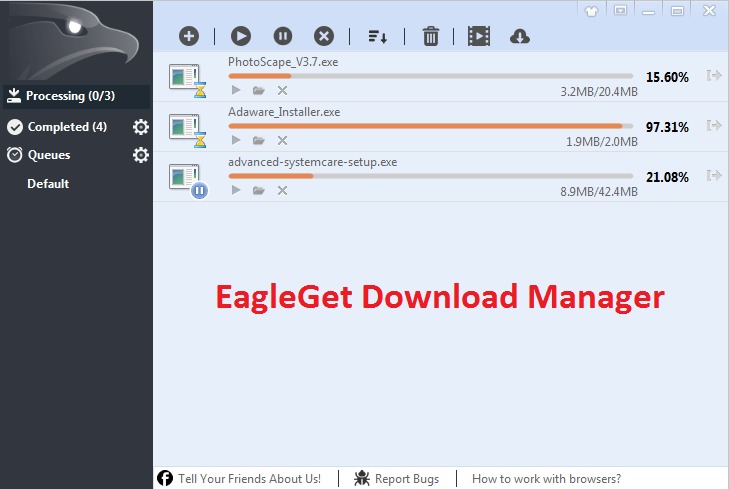This screenshot has height=489, width=729.
Task: Click export arrow for advanced-systemcare-setup.exe
Action: [714, 175]
